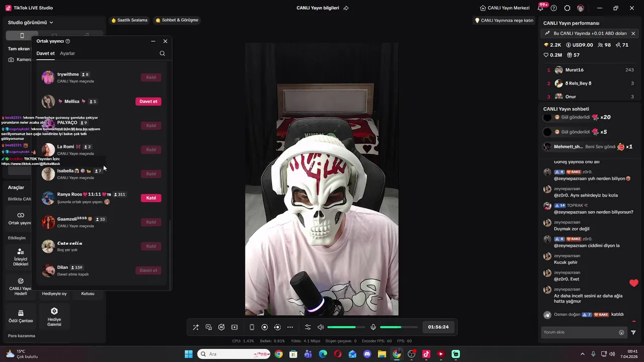The image size is (644, 362).
Task: Open the Windows Start menu
Action: [x=189, y=354]
